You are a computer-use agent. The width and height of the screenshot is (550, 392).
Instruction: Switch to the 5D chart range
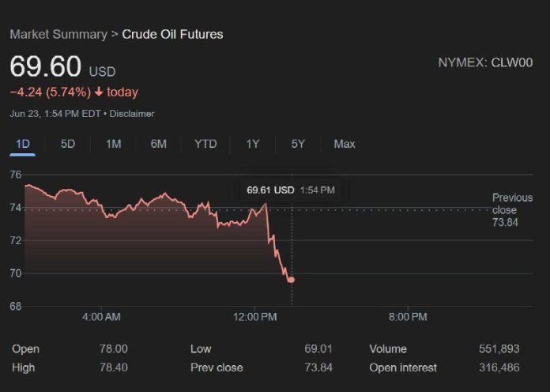[x=68, y=144]
